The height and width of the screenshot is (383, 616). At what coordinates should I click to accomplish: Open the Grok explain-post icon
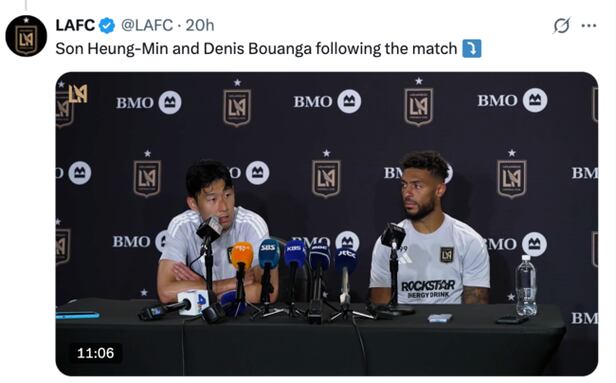point(562,26)
